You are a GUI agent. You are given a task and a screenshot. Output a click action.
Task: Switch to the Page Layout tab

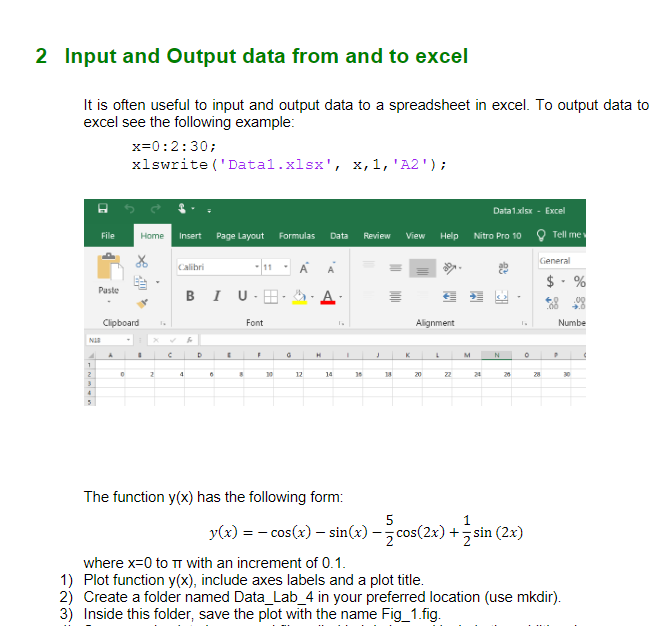240,236
